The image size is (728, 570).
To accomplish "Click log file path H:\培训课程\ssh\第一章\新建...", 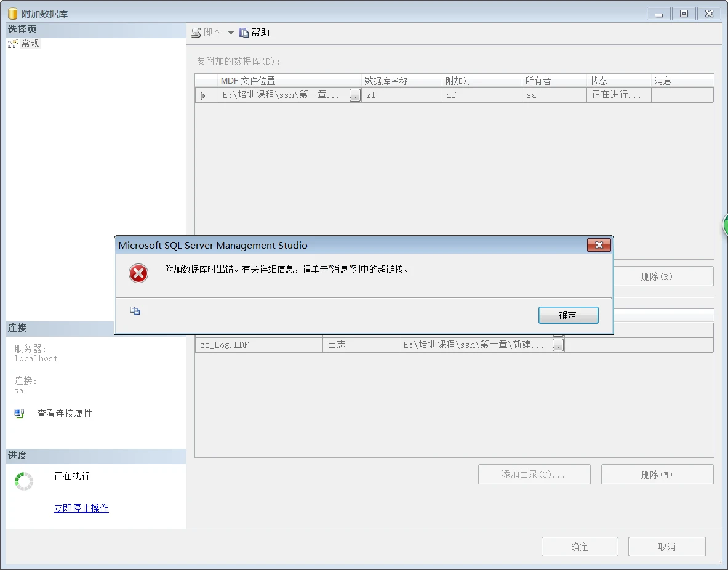I will click(x=476, y=345).
